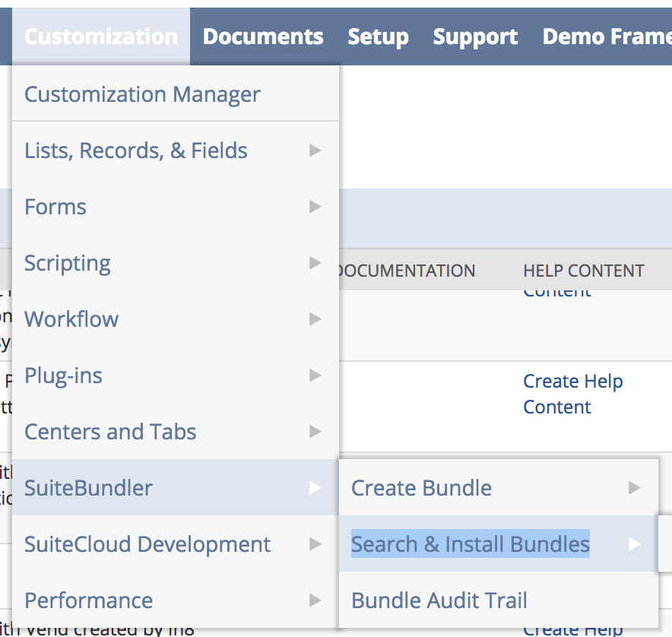Image resolution: width=672 pixels, height=637 pixels.
Task: Expand the SuiteCloud Development submenu arrow
Action: click(315, 544)
